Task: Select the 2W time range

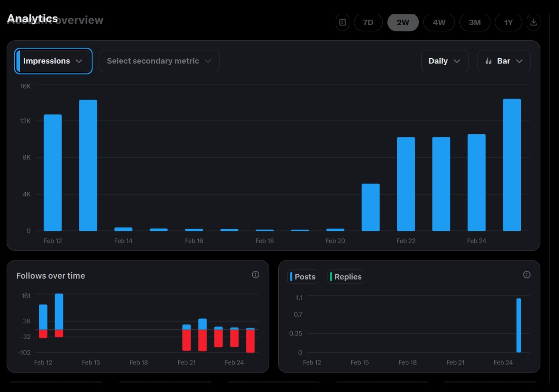Action: pos(403,23)
